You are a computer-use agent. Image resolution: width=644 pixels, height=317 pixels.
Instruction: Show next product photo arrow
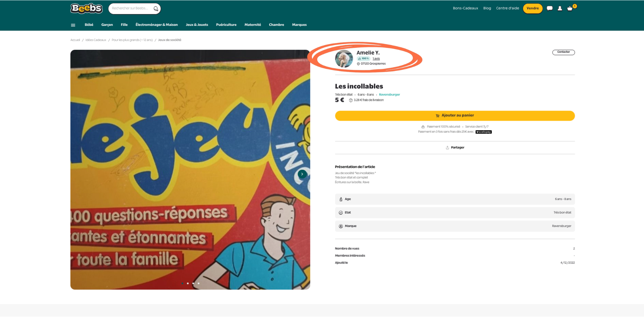(302, 174)
